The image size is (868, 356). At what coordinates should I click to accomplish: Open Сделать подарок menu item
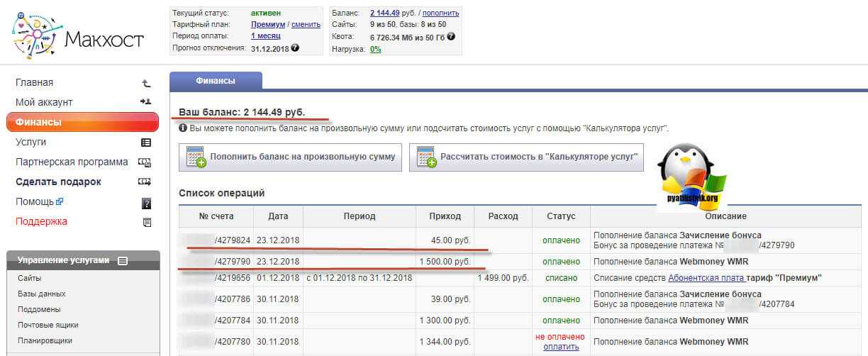click(x=58, y=182)
